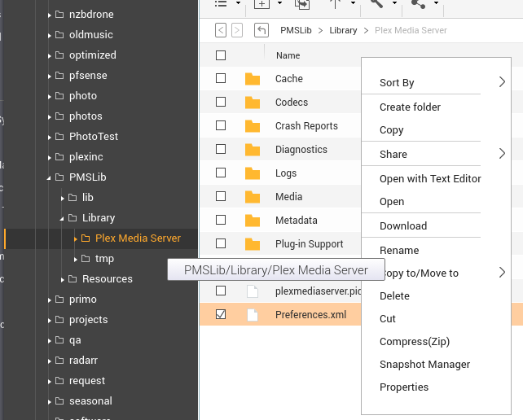
Task: Select the pfsense folder in tree
Action: pos(88,76)
